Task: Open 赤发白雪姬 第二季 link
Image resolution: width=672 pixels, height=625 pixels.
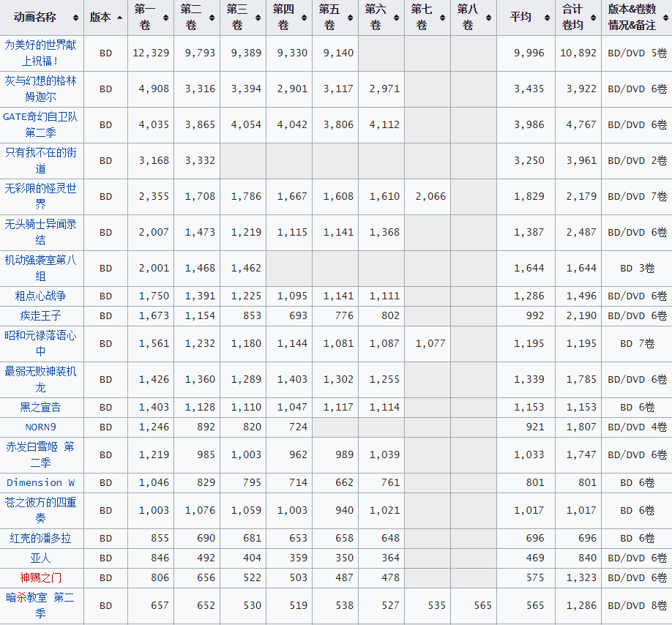Action: pyautogui.click(x=41, y=455)
